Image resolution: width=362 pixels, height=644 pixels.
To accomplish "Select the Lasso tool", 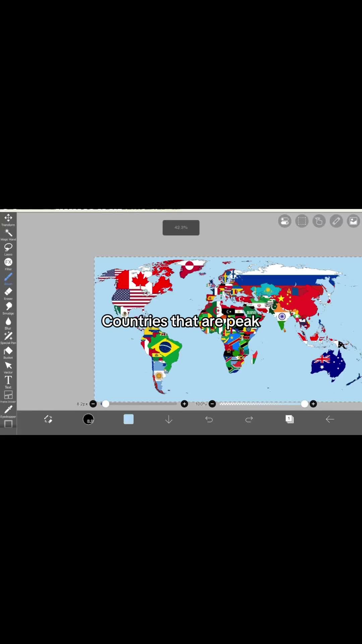I will 8,249.
